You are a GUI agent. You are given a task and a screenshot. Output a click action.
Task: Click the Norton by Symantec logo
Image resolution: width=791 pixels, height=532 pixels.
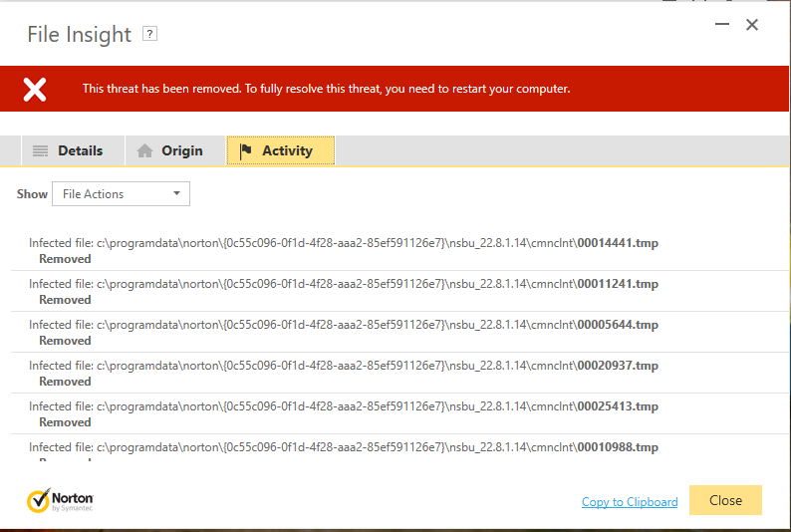click(x=60, y=500)
